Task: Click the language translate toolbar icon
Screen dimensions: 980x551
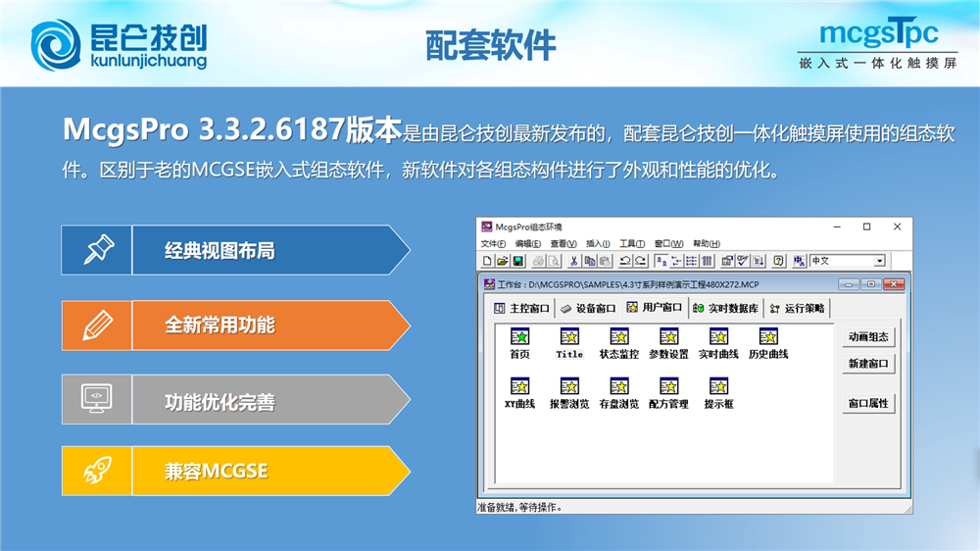Action: point(799,261)
